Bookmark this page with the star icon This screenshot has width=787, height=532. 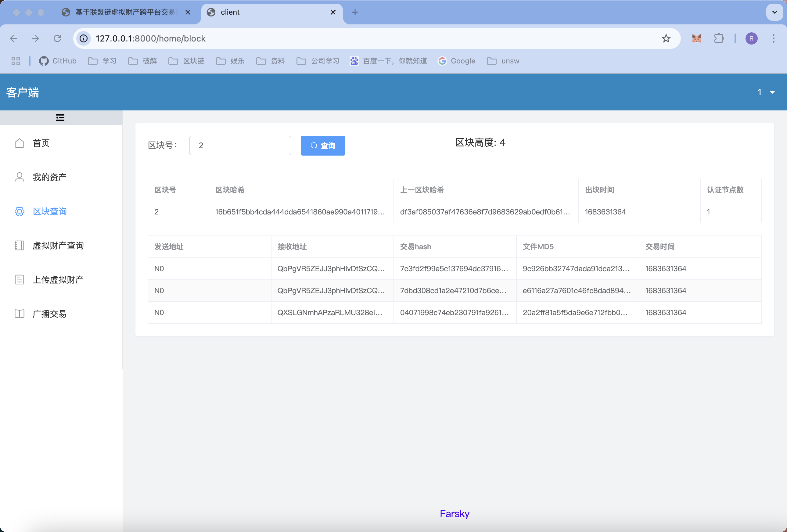coord(666,38)
